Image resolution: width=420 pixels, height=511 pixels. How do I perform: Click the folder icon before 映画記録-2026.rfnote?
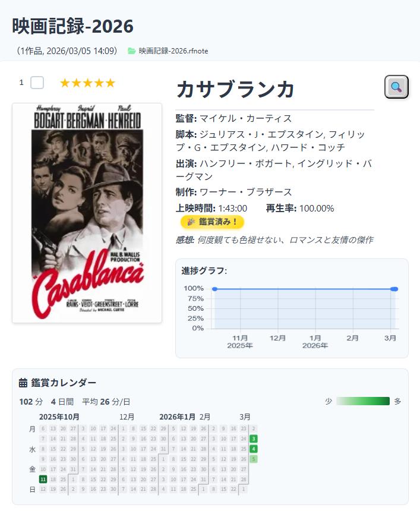[130, 51]
